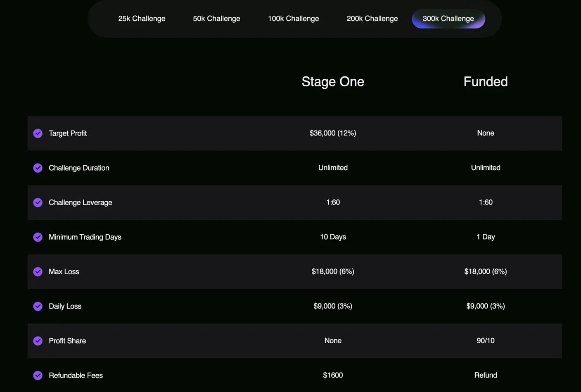Click the $1600 refundable fee value
This screenshot has height=392, width=581.
pos(333,375)
